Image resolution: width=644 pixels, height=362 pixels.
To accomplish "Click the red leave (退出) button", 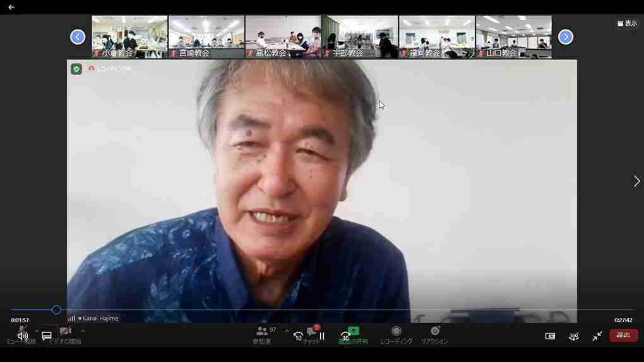I will (x=623, y=336).
